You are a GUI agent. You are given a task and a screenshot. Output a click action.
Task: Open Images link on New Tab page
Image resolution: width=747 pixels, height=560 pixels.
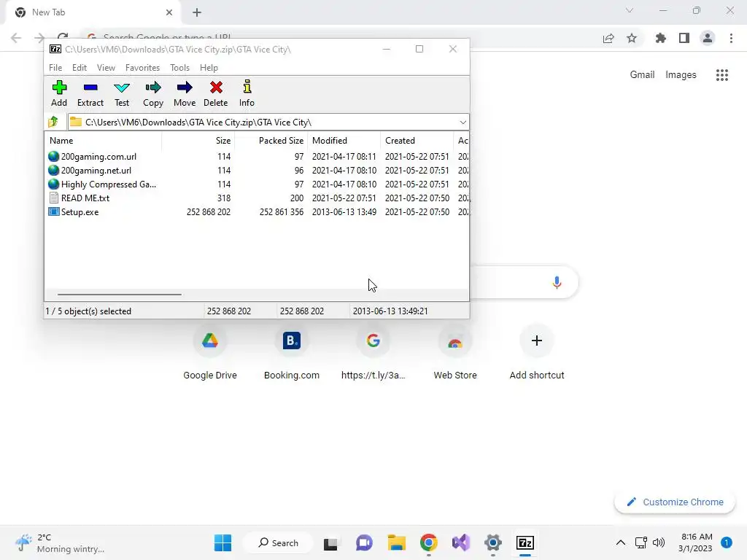tap(681, 75)
